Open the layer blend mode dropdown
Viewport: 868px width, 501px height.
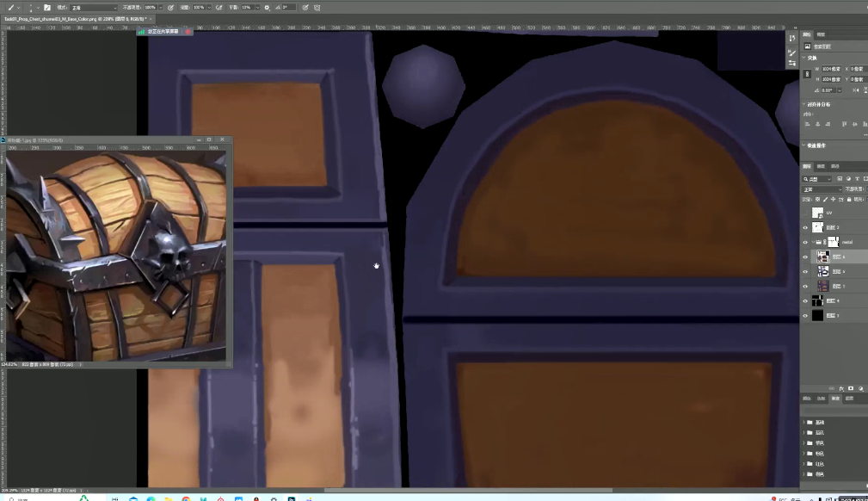(x=822, y=189)
